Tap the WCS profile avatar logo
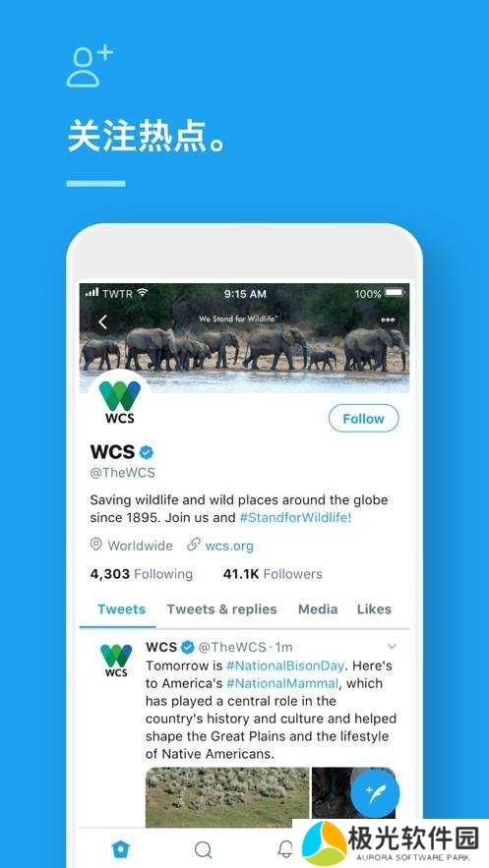489x868 pixels. pyautogui.click(x=120, y=401)
